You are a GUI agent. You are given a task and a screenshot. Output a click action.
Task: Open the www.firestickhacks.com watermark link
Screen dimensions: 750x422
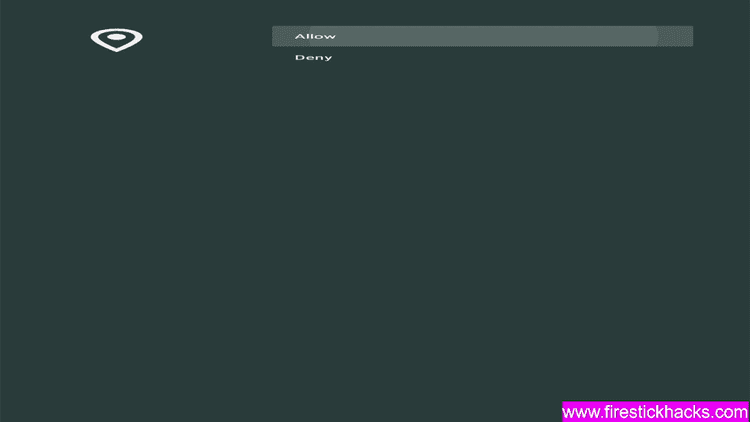(655, 411)
